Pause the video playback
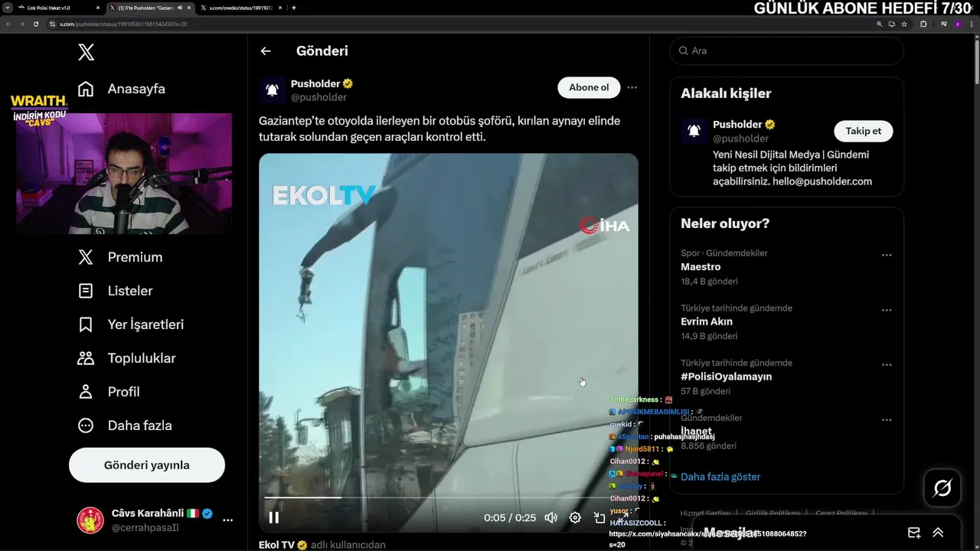Image resolution: width=980 pixels, height=551 pixels. pyautogui.click(x=274, y=517)
